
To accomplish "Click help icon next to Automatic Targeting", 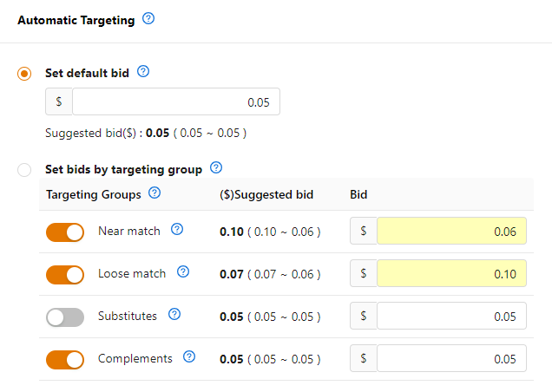I will [x=148, y=18].
